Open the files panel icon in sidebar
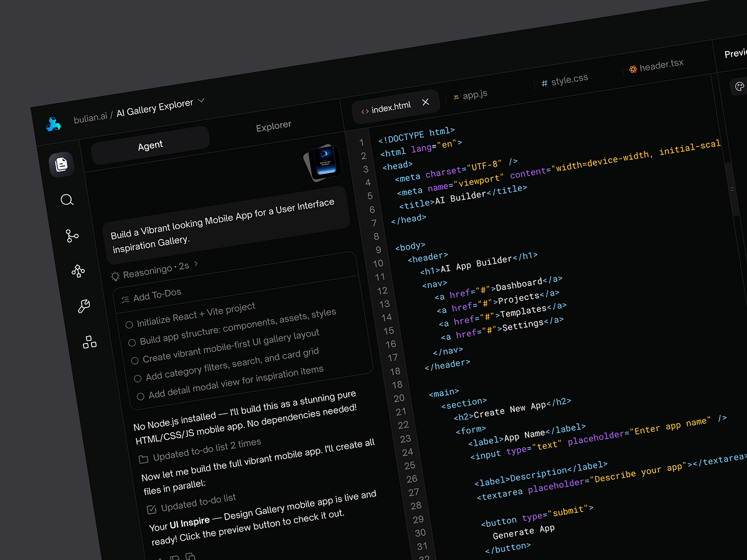747x560 pixels. [x=61, y=164]
